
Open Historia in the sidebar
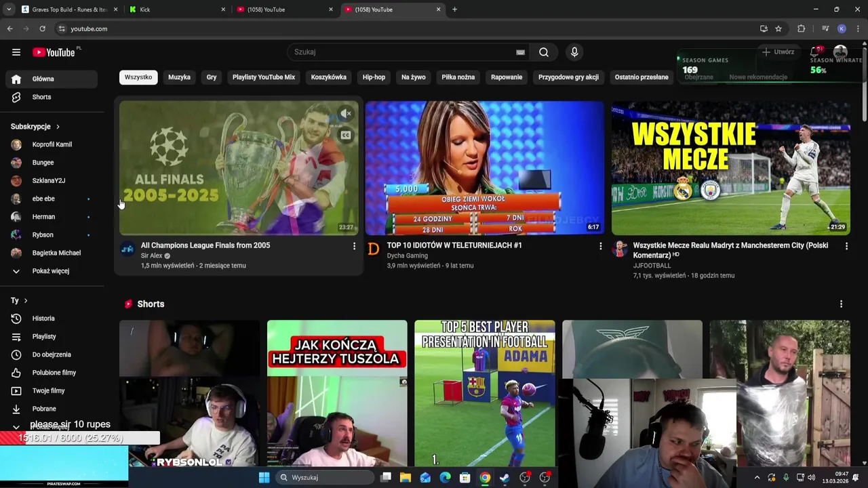coord(52,319)
